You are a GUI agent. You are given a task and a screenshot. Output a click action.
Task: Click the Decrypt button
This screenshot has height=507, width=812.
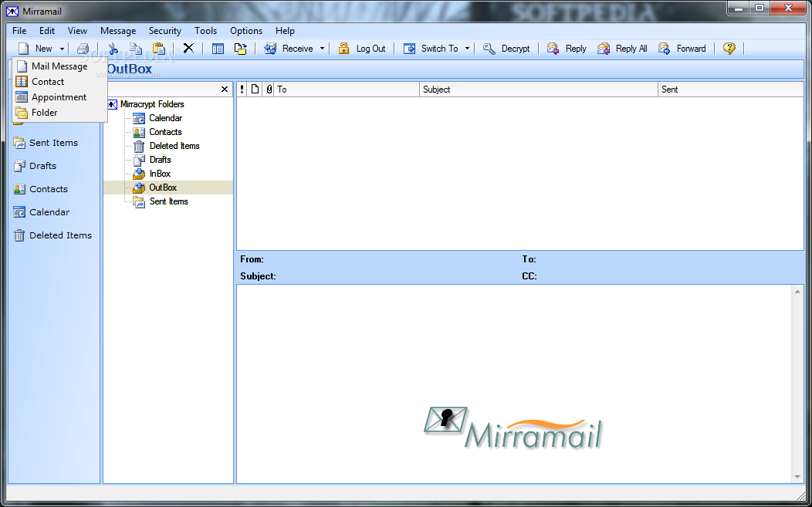(506, 49)
